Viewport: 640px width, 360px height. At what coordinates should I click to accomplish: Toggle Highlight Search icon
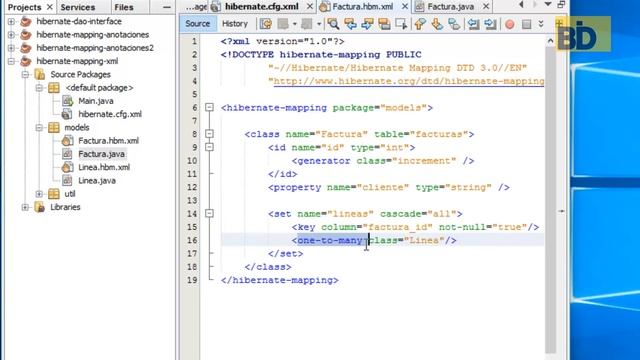tap(384, 24)
